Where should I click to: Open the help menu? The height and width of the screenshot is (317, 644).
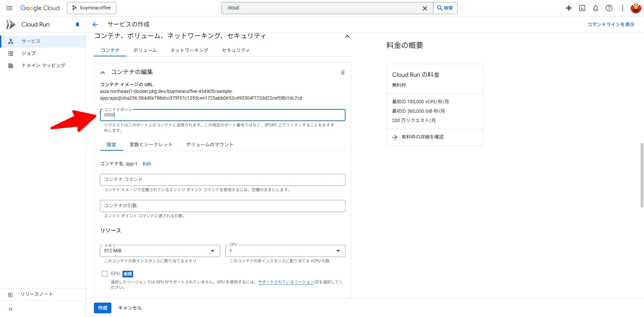(x=609, y=8)
